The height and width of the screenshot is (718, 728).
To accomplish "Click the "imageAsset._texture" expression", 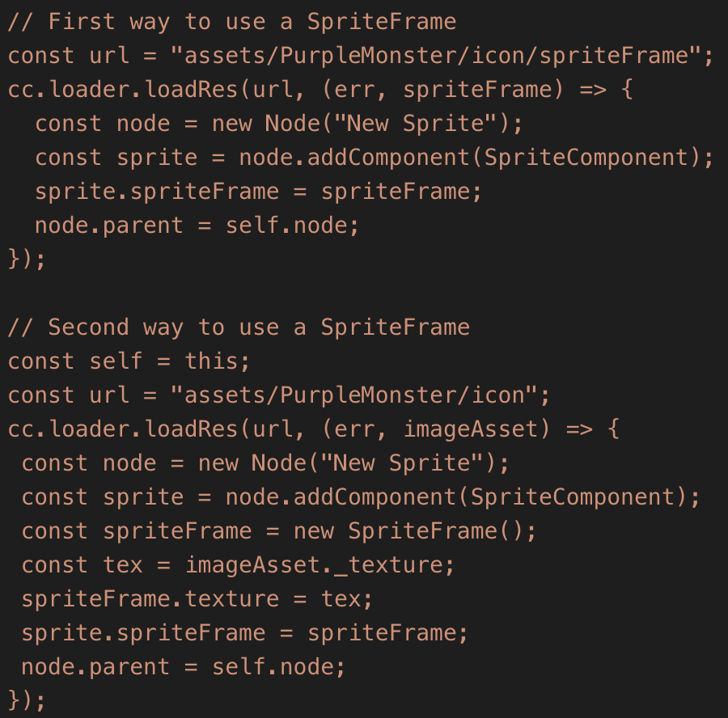I will coord(314,565).
